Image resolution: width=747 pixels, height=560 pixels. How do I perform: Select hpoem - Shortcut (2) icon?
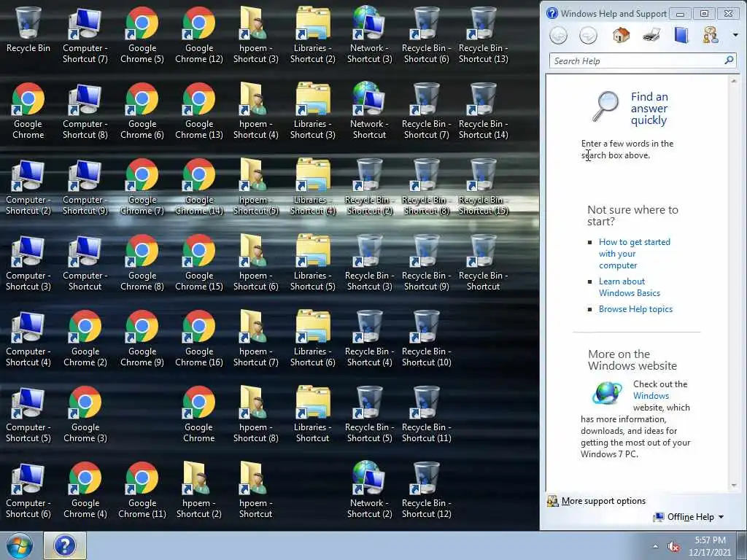(x=199, y=490)
